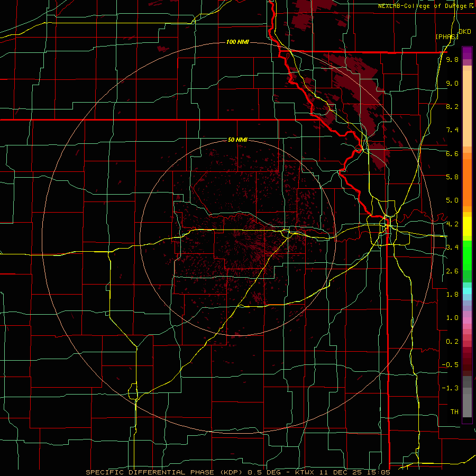
Task: Select the 2.6 scale label
Action: 452,271
